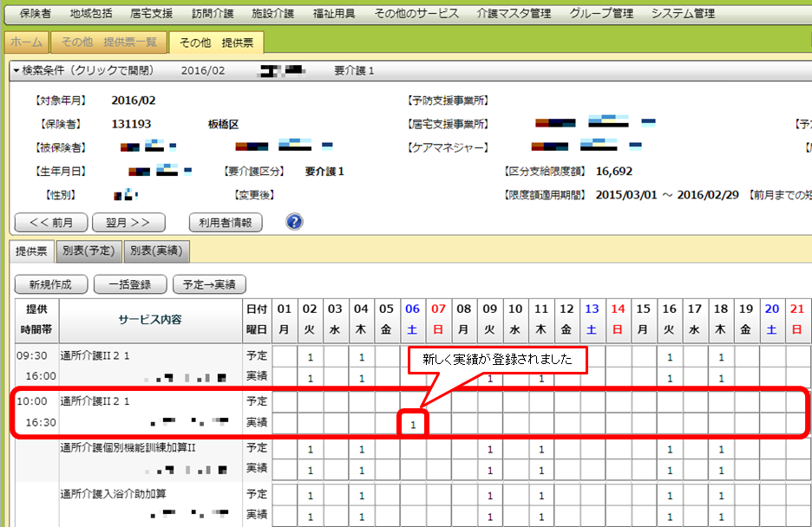This screenshot has height=527, width=812.
Task: Open the 保険者 menu
Action: click(x=35, y=13)
